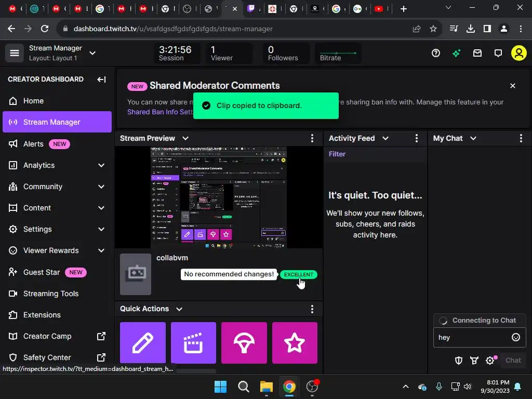The image size is (532, 399).
Task: Reload the current page
Action: pos(45,29)
